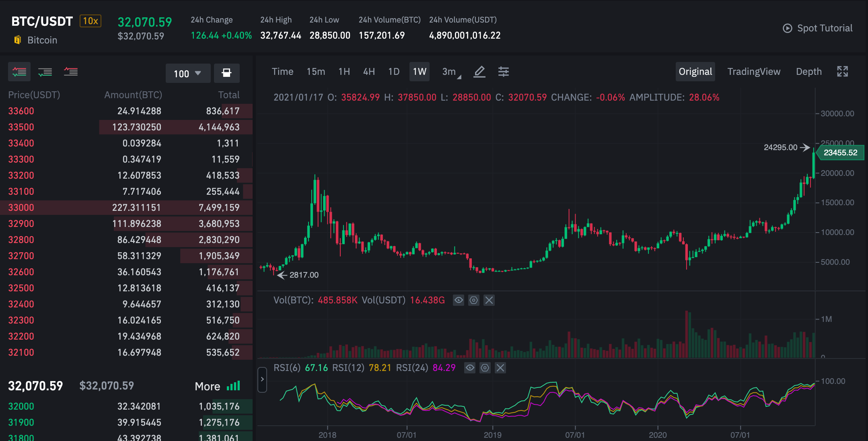Click total 4,144,963 in order book
Screen dimensions: 868x441
219,127
